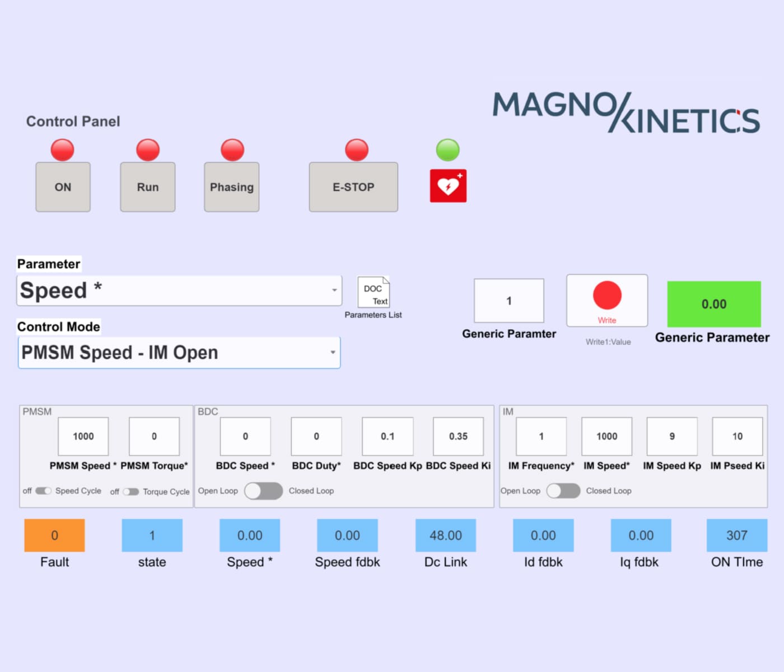Open the DOC Text Parameters List

pyautogui.click(x=373, y=293)
